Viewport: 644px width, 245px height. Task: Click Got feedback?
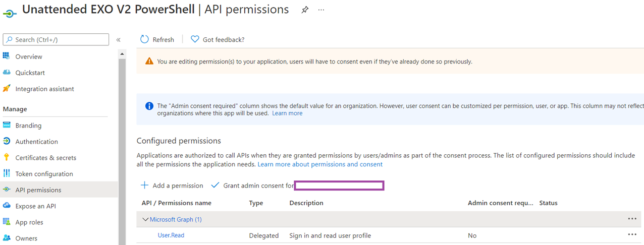(x=218, y=39)
